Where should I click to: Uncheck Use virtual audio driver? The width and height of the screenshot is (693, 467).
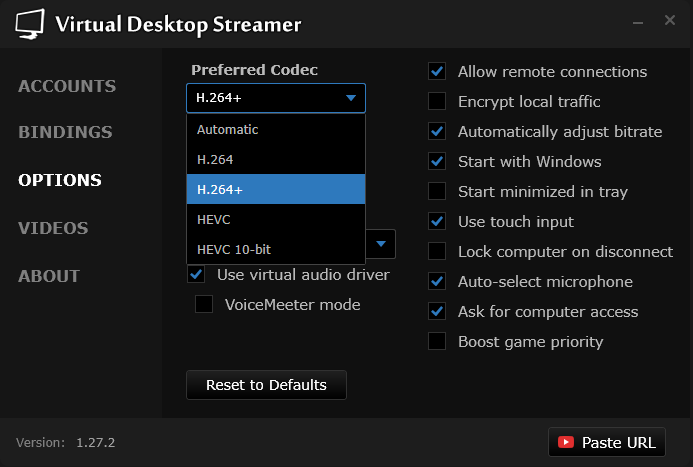click(196, 274)
